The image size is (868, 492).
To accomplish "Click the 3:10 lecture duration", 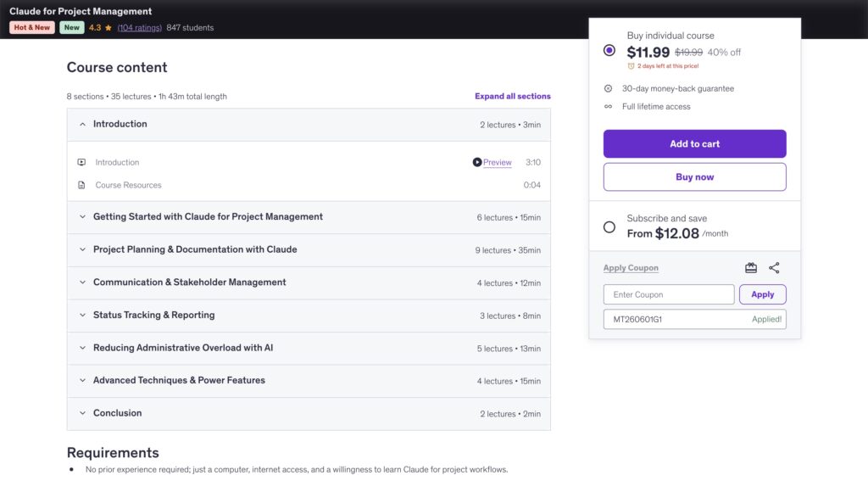I will point(533,162).
